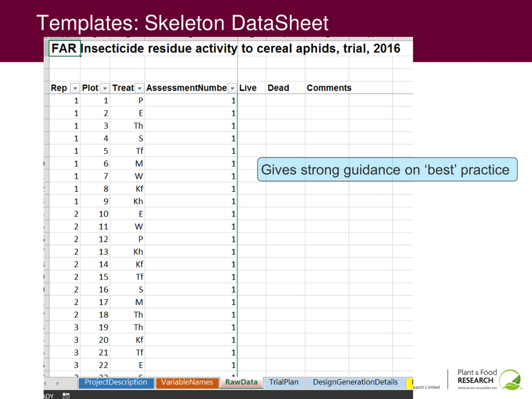The image size is (532, 399).
Task: Open the Plot column filter dropdown
Action: (105, 88)
